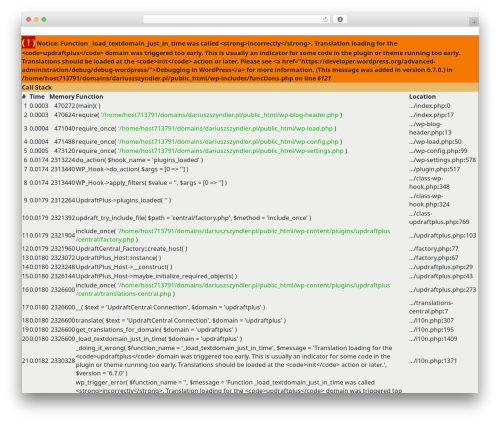Viewport: 500px width, 423px height.
Task: Click the WP_Hook->apply_filters entry
Action: coord(151,183)
